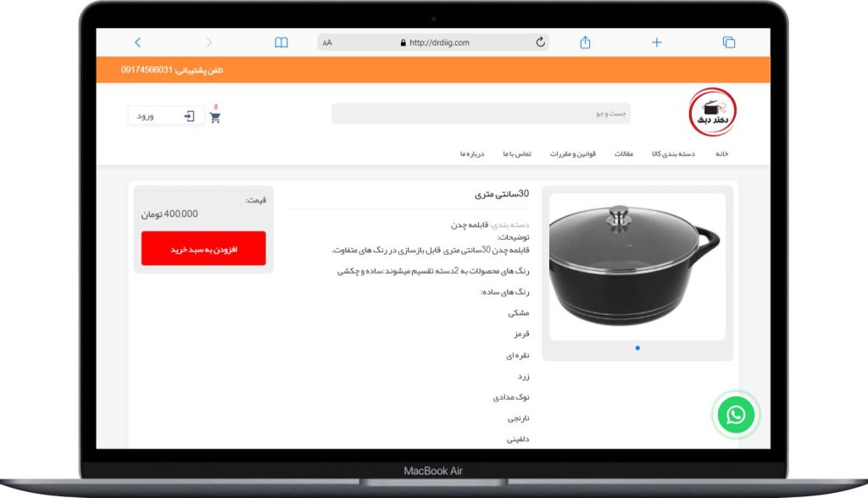
Task: Click the drdiig.com address bar
Action: [433, 42]
